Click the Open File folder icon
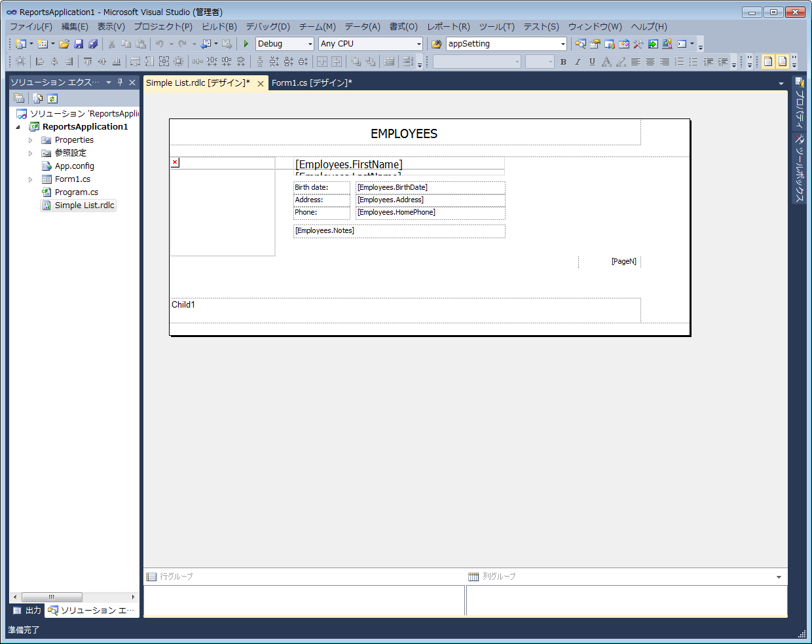 click(x=64, y=44)
